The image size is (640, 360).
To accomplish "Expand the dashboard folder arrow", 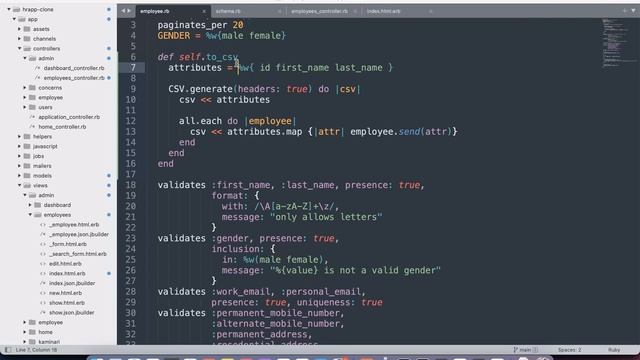I will [30, 205].
